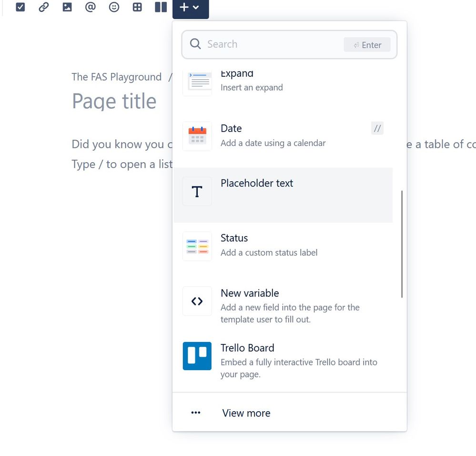This screenshot has height=456, width=476.
Task: Click the 'Add a date using a calendar' description
Action: pos(273,143)
